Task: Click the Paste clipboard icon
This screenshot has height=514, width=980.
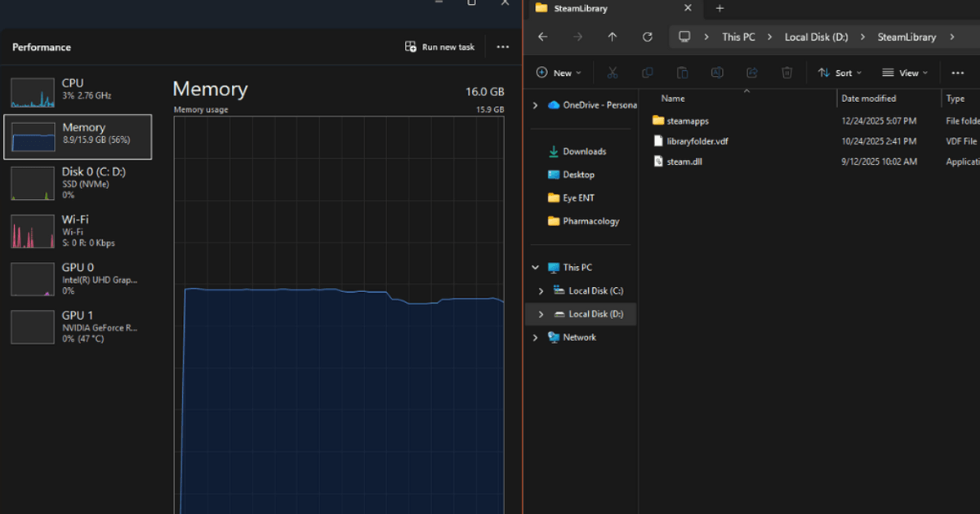Action: point(683,73)
